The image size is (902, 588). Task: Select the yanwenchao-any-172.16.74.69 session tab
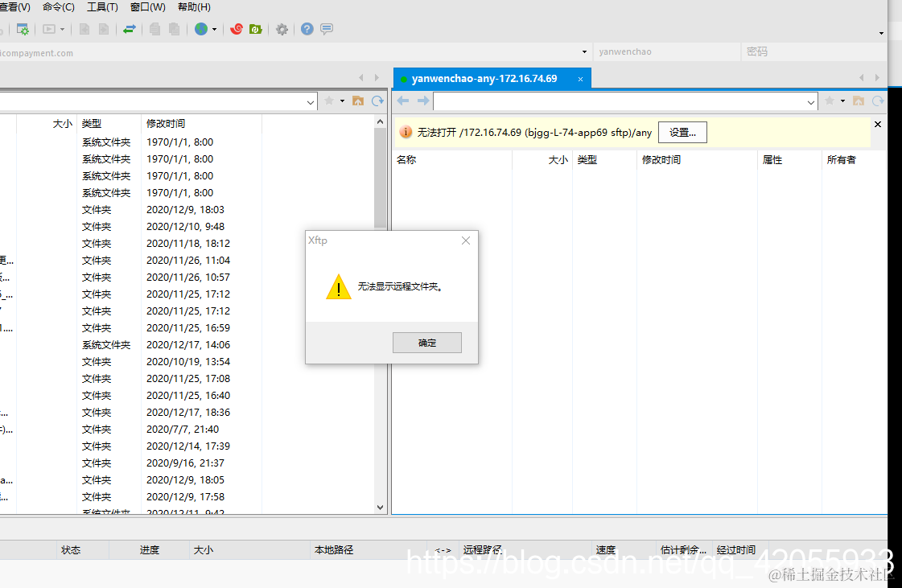click(484, 78)
